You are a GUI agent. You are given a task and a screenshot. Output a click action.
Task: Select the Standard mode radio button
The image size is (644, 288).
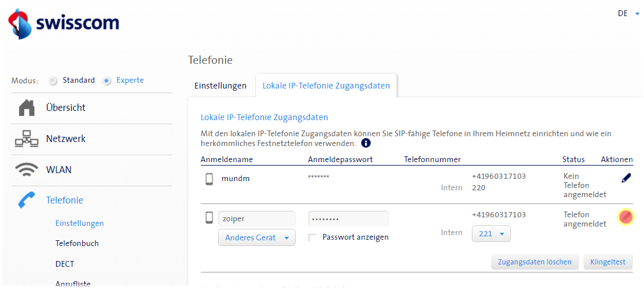(53, 81)
